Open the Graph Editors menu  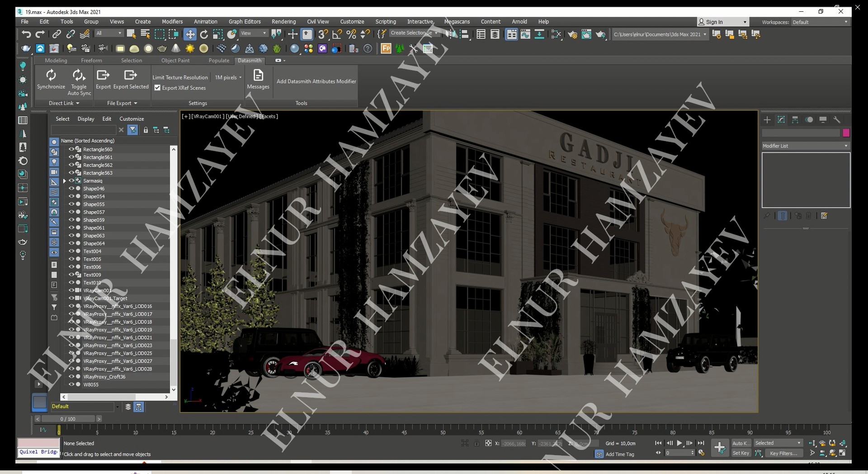tap(245, 22)
